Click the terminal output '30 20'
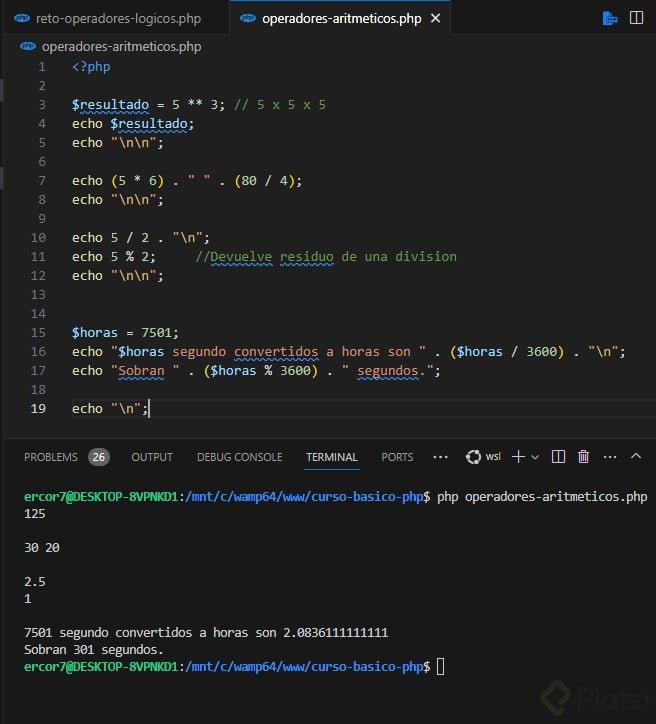This screenshot has width=656, height=724. [x=42, y=548]
